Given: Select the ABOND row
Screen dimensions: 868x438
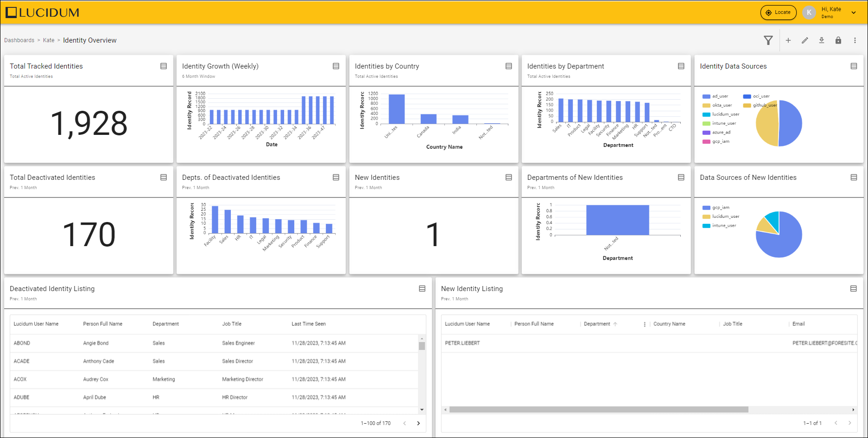Looking at the screenshot, I should coord(214,343).
